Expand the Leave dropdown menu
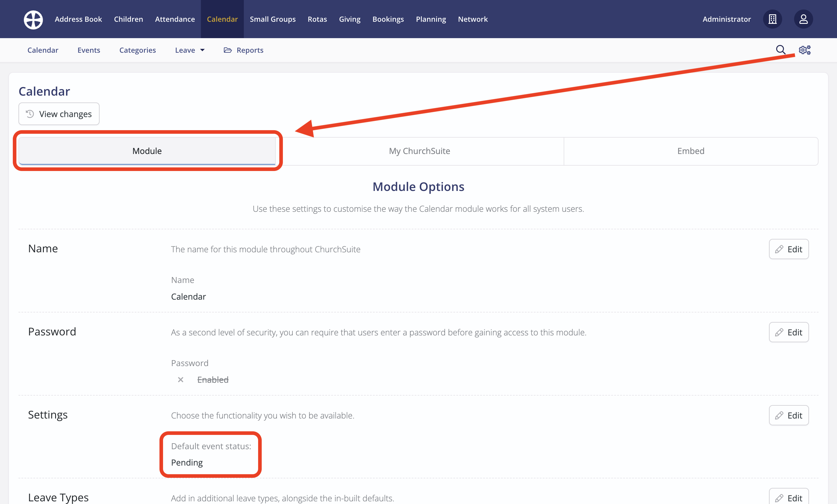Image resolution: width=837 pixels, height=504 pixels. (190, 50)
